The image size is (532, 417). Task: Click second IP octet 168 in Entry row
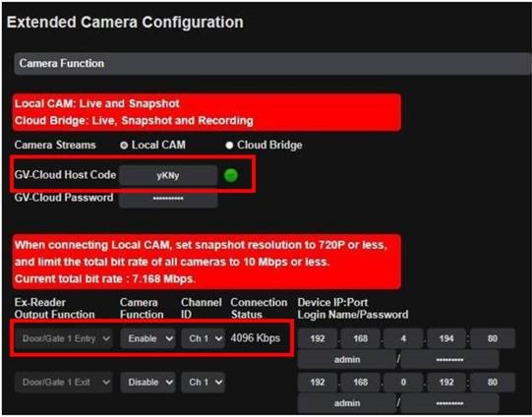[360, 338]
